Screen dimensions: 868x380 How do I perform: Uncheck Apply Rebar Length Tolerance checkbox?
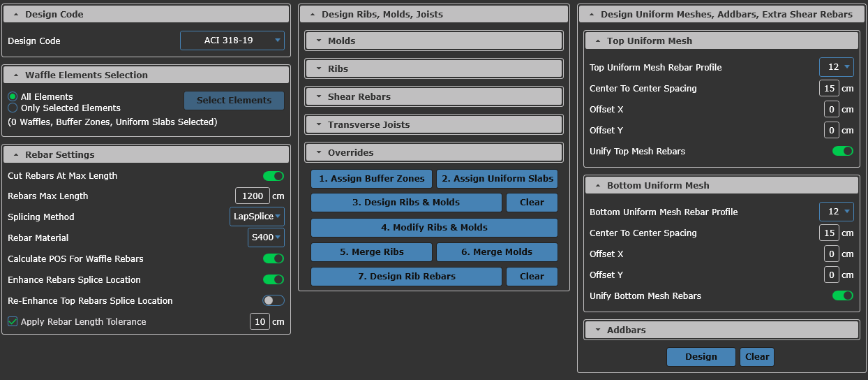point(13,322)
